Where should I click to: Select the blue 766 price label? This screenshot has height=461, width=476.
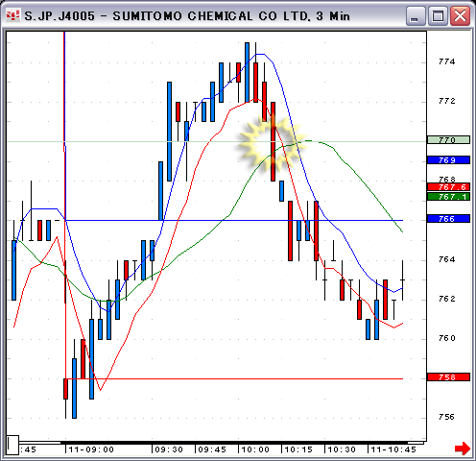(448, 219)
